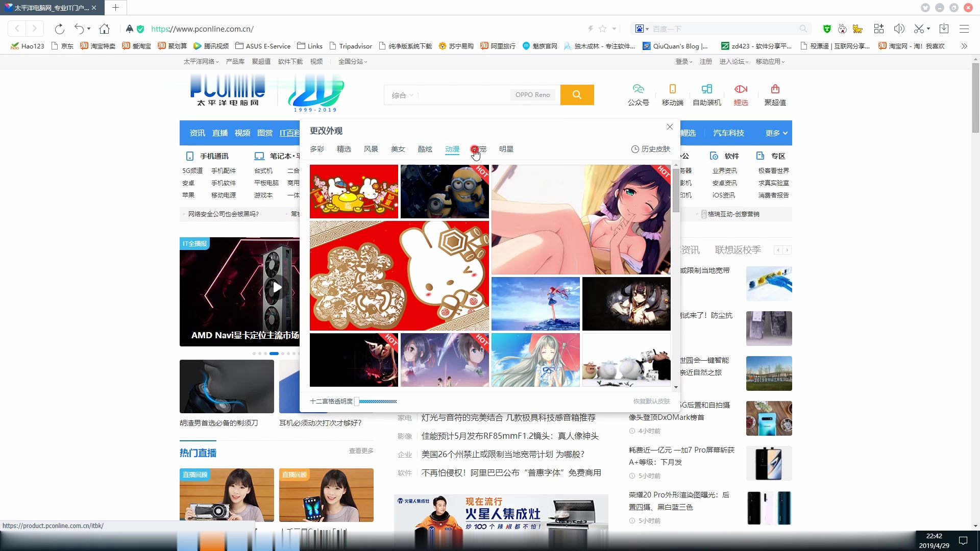
Task: Expand the 全国分站 dropdown
Action: pos(353,62)
